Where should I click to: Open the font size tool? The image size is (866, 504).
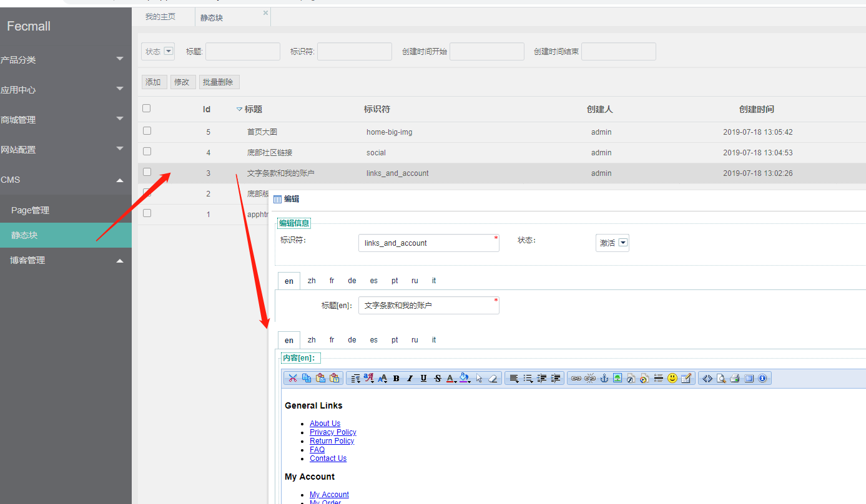[383, 378]
